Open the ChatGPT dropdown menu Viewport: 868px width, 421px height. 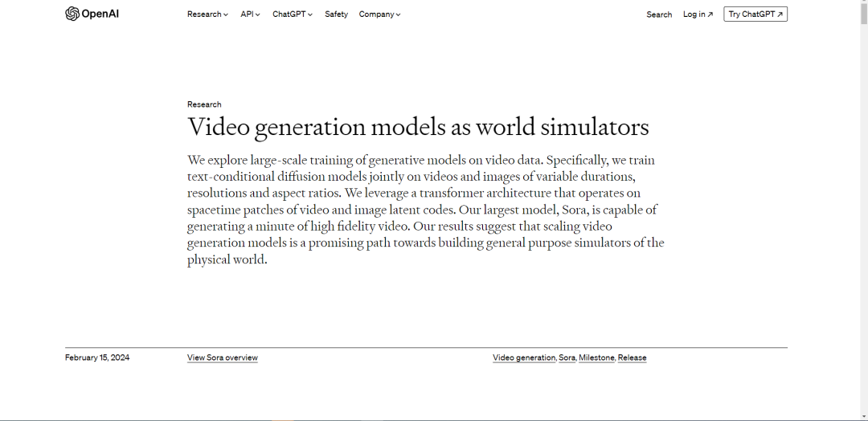(x=293, y=14)
